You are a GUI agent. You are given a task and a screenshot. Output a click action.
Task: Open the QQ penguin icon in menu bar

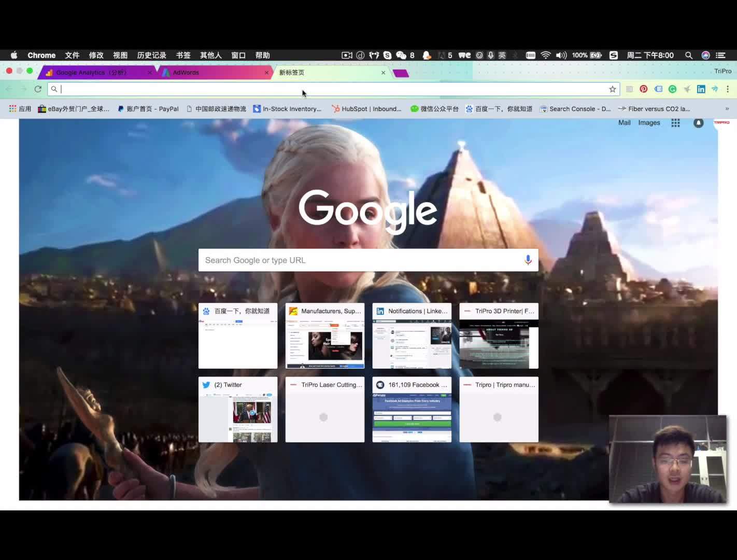(427, 55)
